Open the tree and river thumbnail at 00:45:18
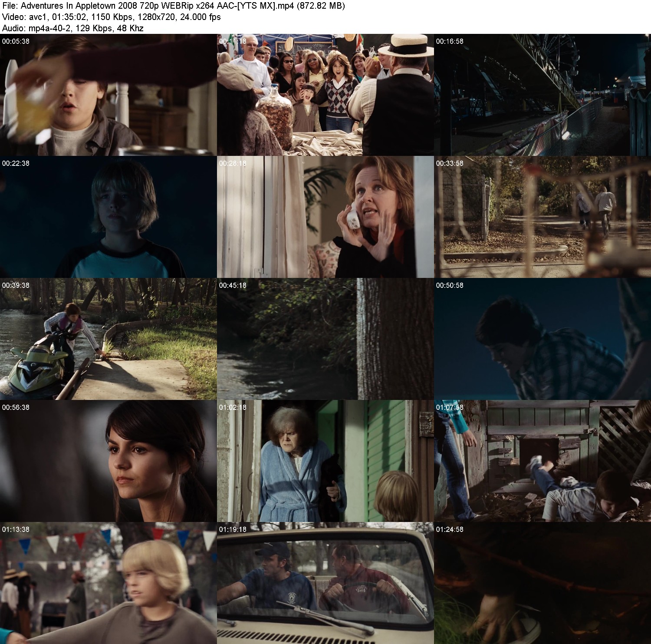 (x=325, y=339)
